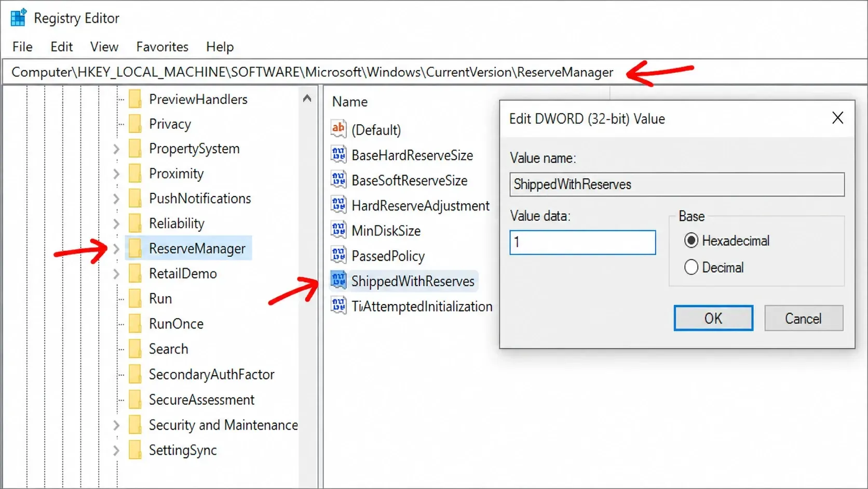This screenshot has width=868, height=489.
Task: Select the MinDiskSize value name
Action: coord(386,230)
